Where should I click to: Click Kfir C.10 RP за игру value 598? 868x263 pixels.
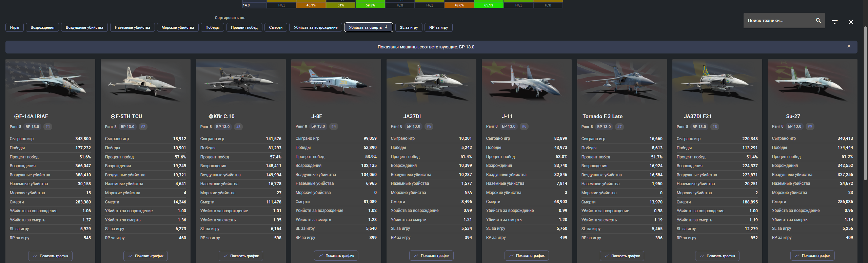[278, 238]
